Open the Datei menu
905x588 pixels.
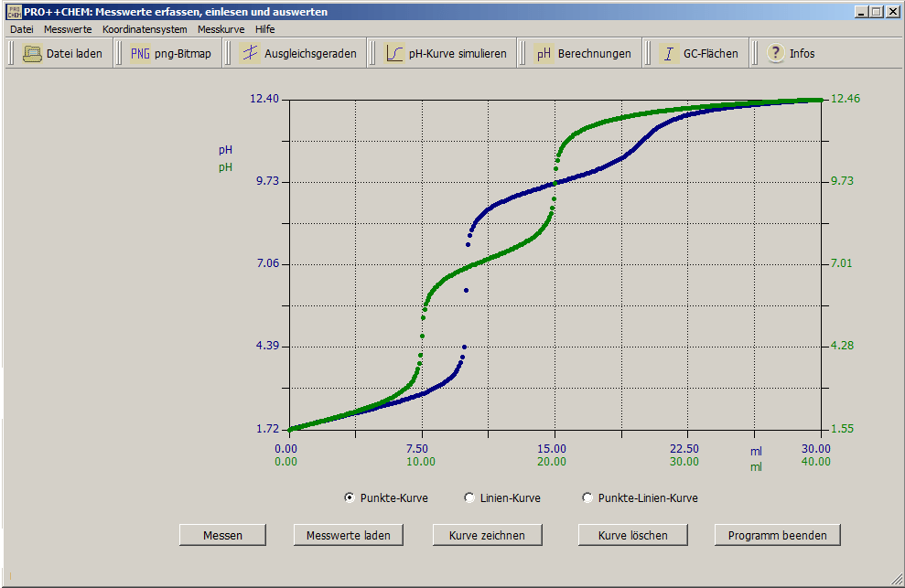click(20, 28)
